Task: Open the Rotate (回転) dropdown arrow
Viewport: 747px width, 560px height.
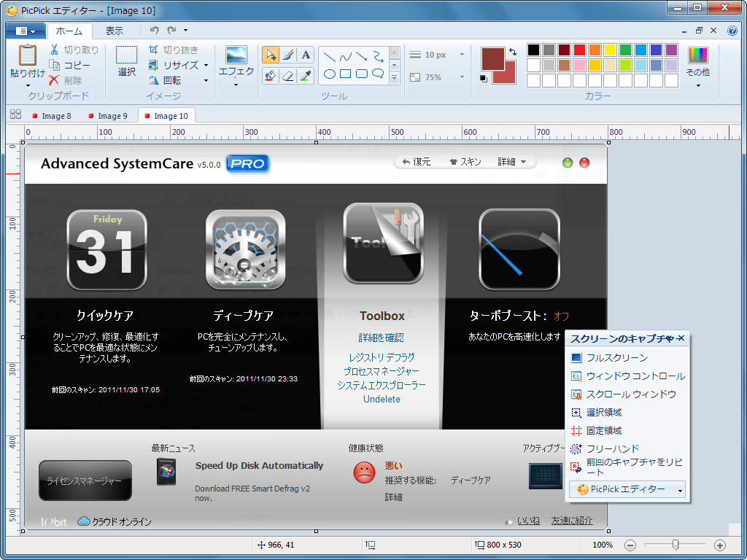Action: click(x=206, y=80)
